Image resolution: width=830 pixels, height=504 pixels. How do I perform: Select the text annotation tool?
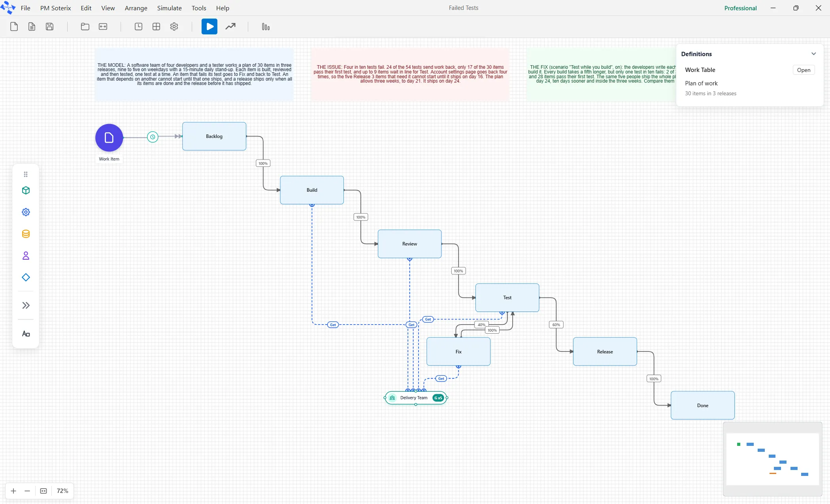pos(26,334)
